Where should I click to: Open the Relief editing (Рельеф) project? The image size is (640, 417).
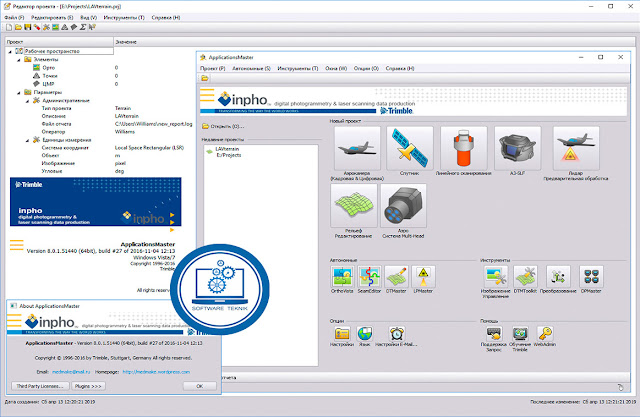tap(354, 206)
